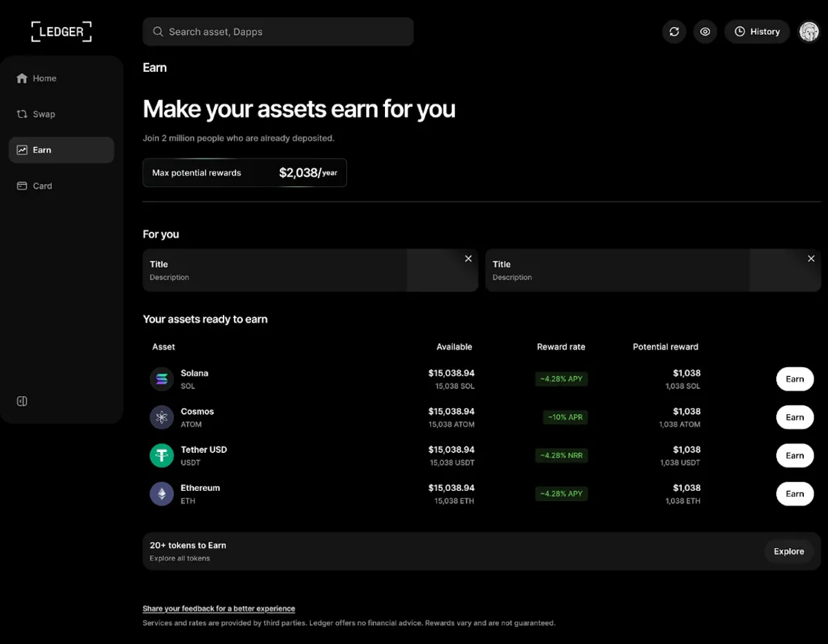Viewport: 828px width, 644px height.
Task: Open History
Action: 757,32
